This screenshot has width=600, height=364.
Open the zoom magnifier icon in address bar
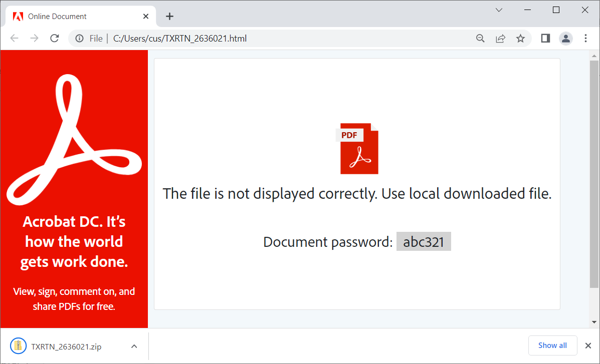click(480, 39)
